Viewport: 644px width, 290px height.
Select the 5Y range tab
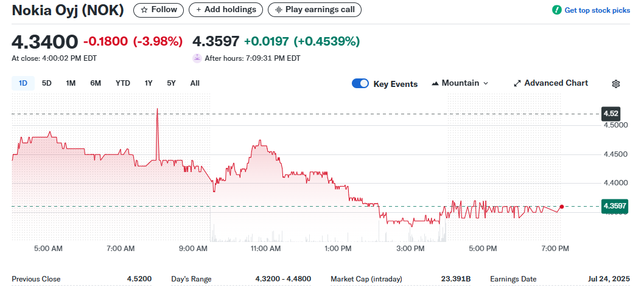pos(171,83)
